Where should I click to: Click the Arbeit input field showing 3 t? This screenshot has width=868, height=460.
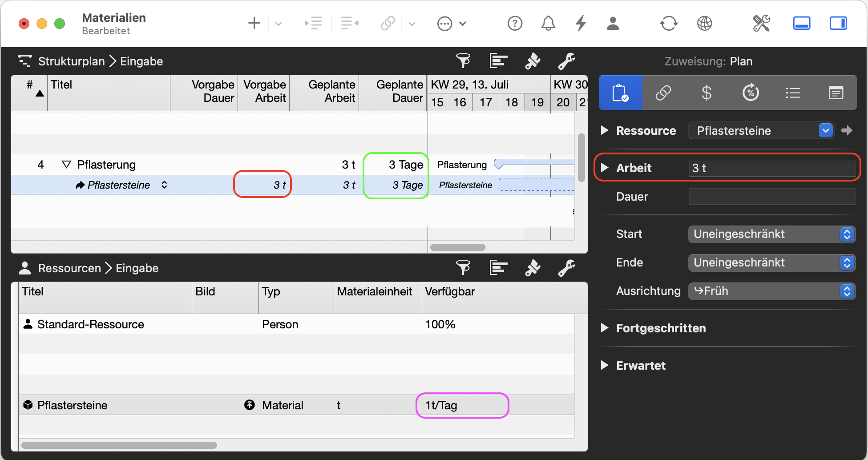(x=771, y=168)
